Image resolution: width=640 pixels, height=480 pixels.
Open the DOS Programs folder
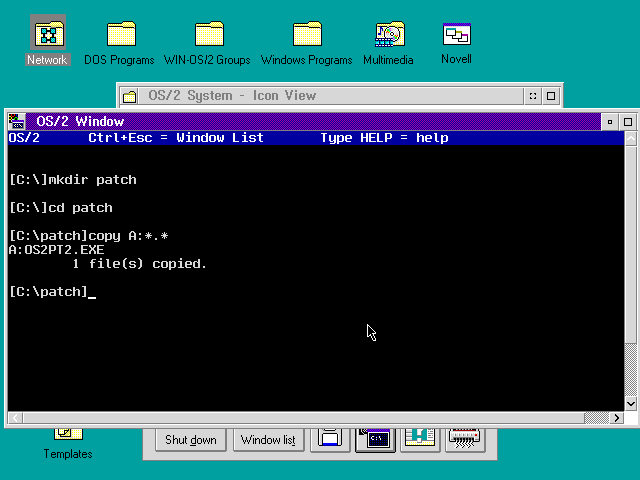coord(120,43)
